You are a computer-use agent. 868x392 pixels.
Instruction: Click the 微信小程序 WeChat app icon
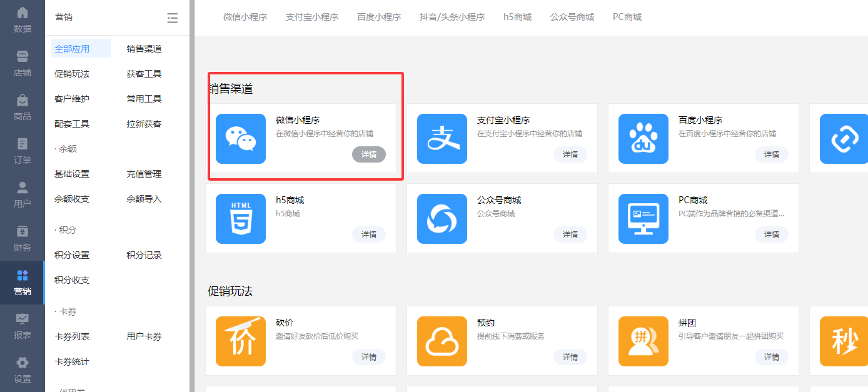(241, 139)
